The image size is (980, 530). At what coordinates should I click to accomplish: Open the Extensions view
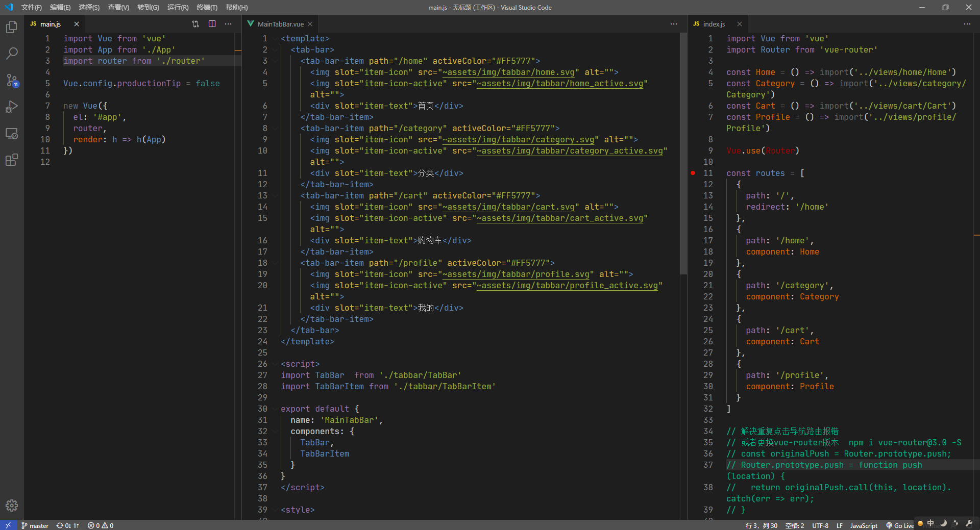12,160
